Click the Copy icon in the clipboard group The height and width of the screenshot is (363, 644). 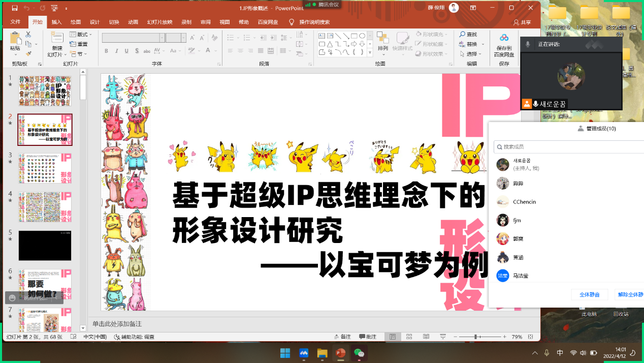pos(28,44)
